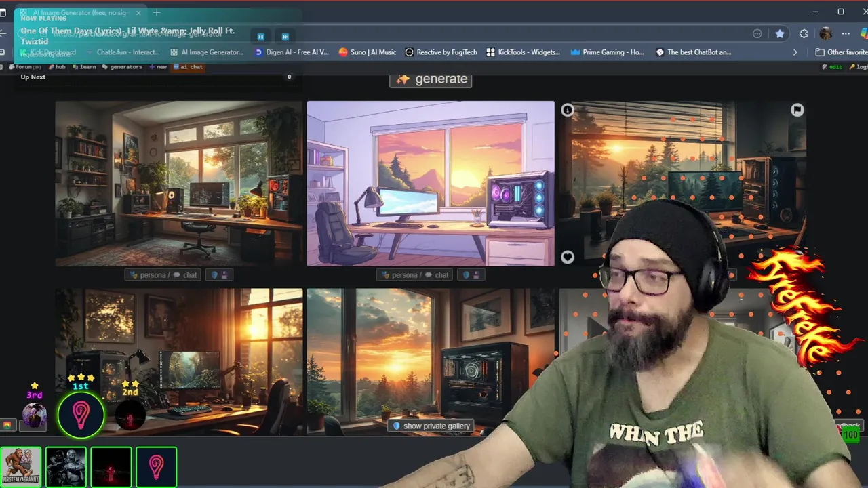Viewport: 868px width, 488px height.
Task: Open ai chat nav item
Action: point(189,67)
